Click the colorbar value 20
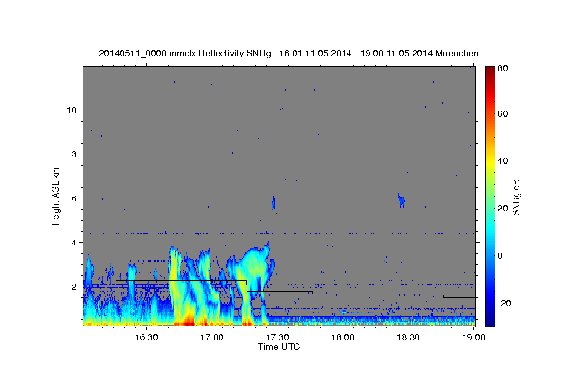The image size is (588, 392). [x=502, y=208]
